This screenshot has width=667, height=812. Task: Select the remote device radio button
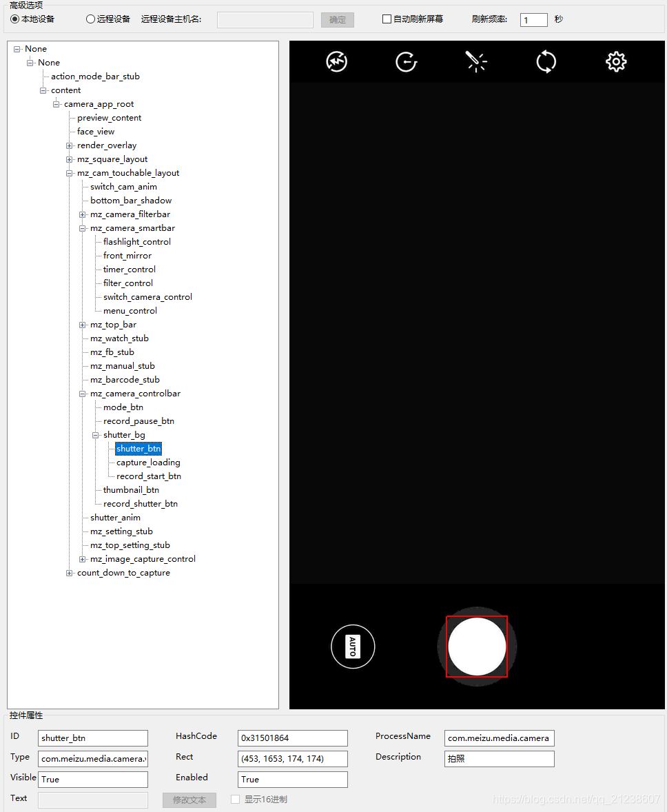91,19
